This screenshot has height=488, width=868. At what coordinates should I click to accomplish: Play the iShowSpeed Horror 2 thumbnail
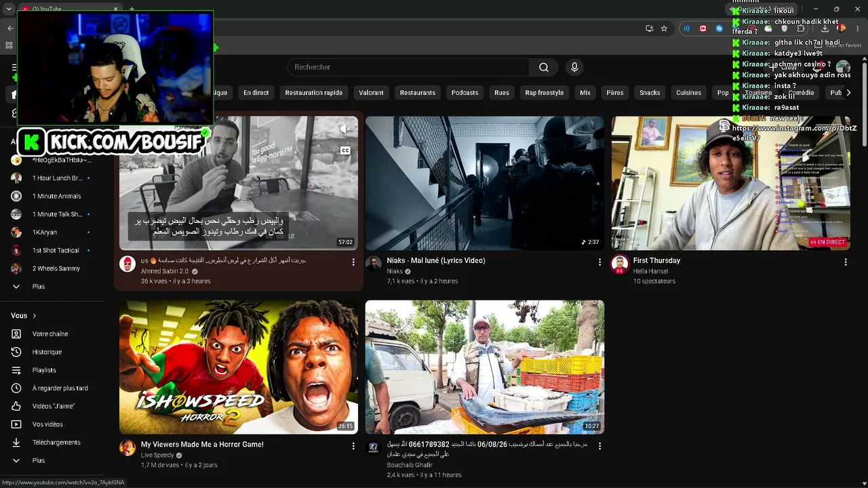[x=239, y=367]
